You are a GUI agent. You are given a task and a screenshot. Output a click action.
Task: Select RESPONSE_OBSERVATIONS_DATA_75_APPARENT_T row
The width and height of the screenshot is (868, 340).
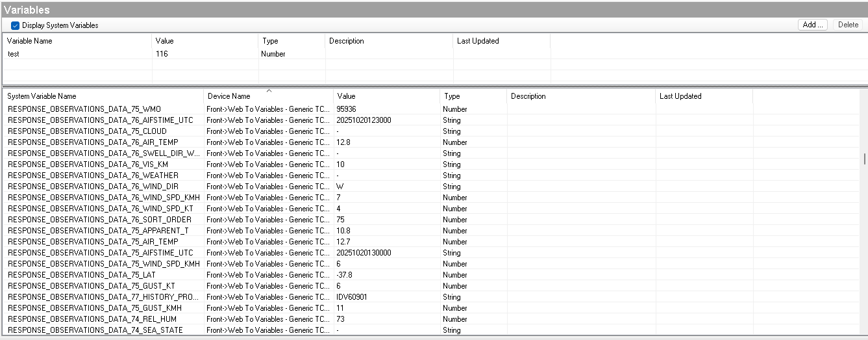[98, 231]
